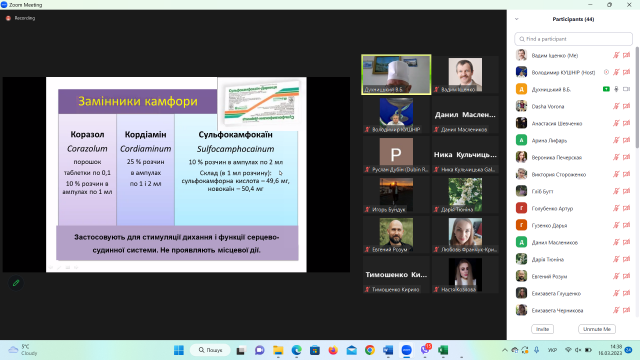
Task: Click the participants list scrollbar
Action: [x=637, y=98]
